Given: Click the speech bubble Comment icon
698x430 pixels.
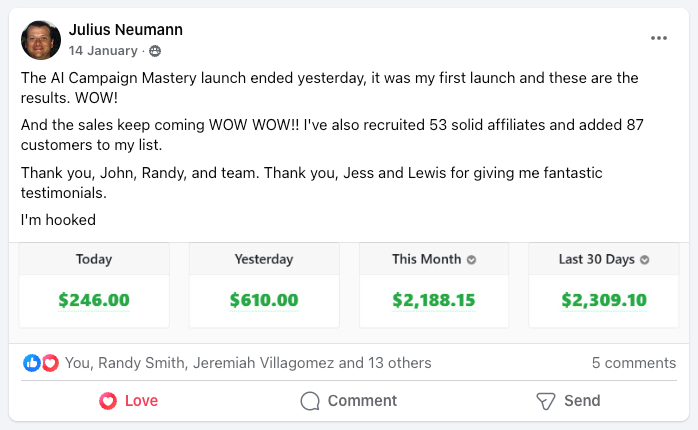Looking at the screenshot, I should pyautogui.click(x=310, y=401).
